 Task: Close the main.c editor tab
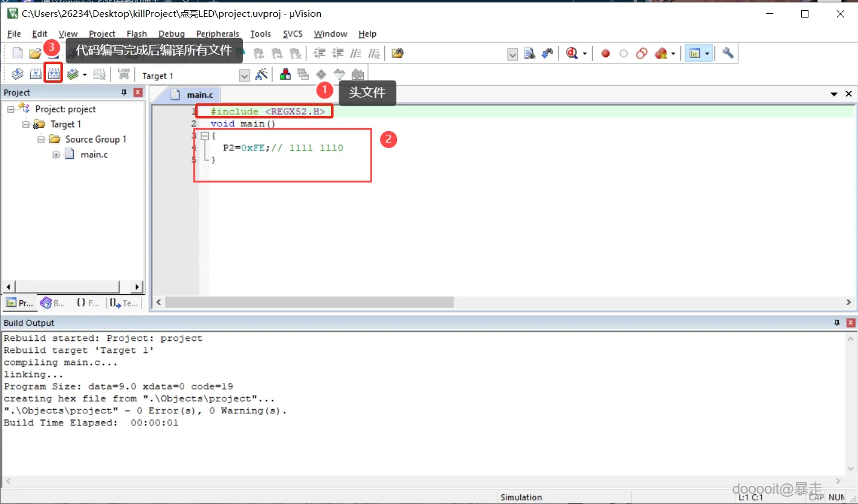pos(849,94)
